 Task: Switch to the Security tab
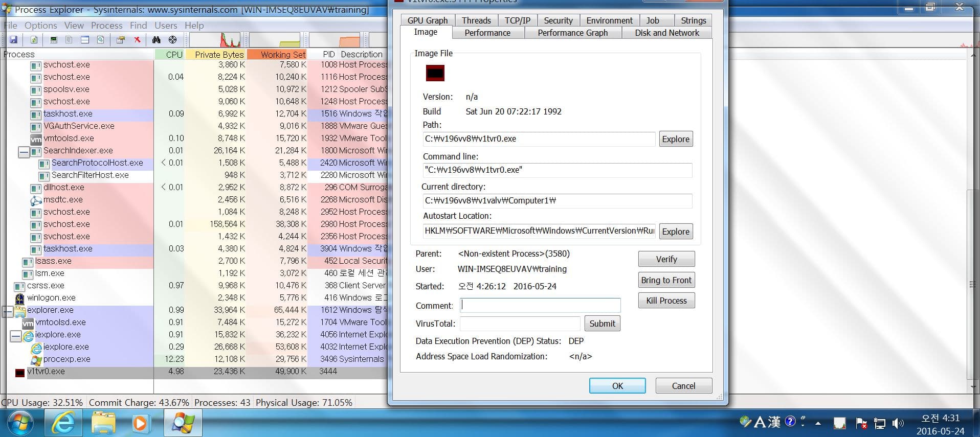pyautogui.click(x=558, y=20)
